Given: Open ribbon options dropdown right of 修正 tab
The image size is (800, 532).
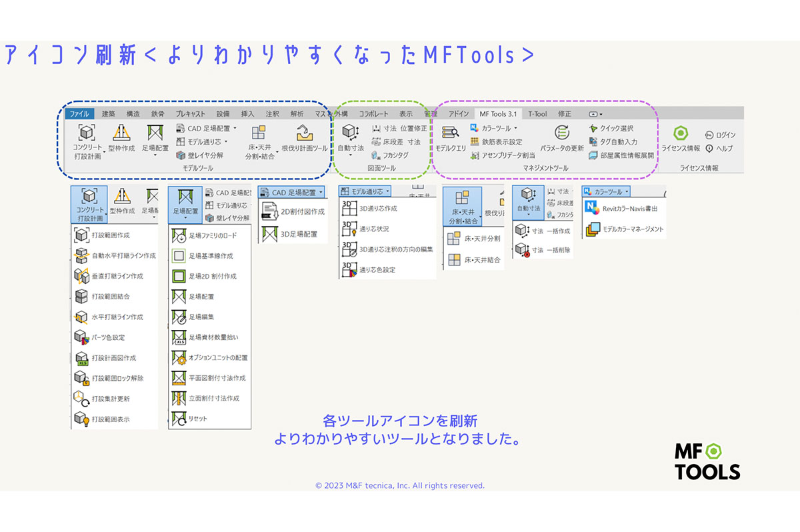Looking at the screenshot, I should coord(596,114).
